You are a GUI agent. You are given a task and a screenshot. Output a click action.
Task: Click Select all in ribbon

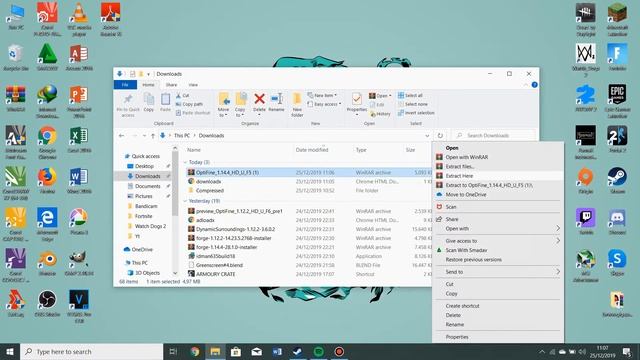pyautogui.click(x=410, y=95)
